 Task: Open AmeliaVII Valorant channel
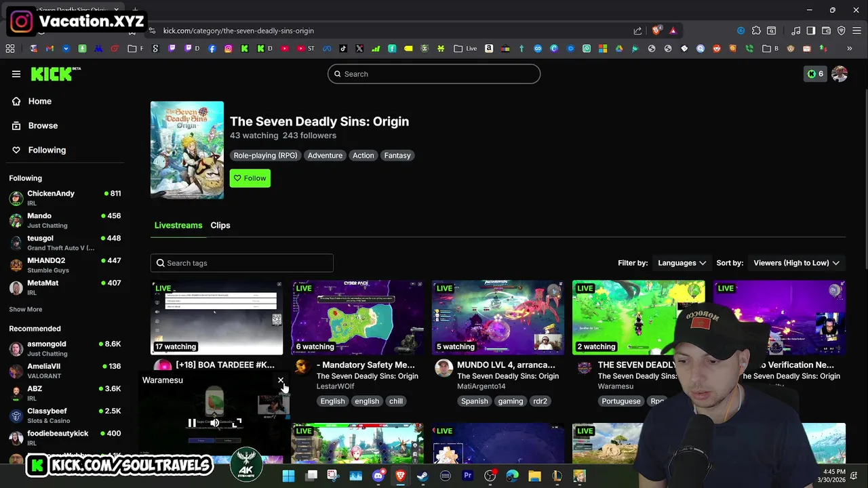(65, 371)
